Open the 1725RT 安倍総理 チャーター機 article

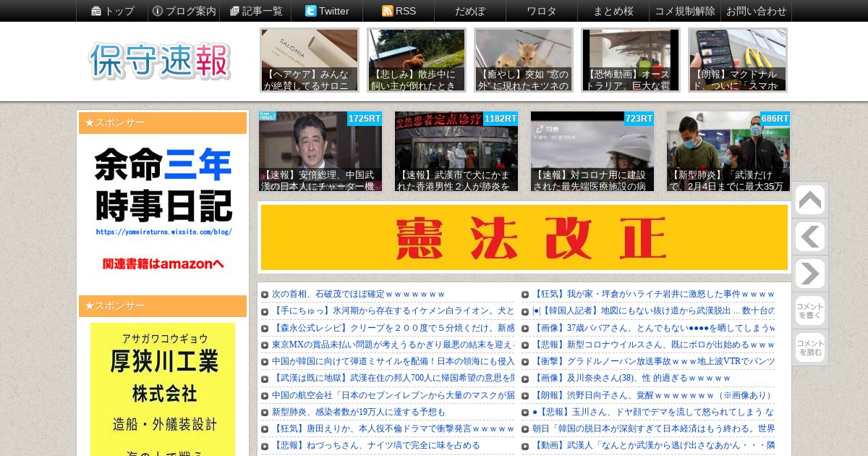pyautogui.click(x=320, y=151)
